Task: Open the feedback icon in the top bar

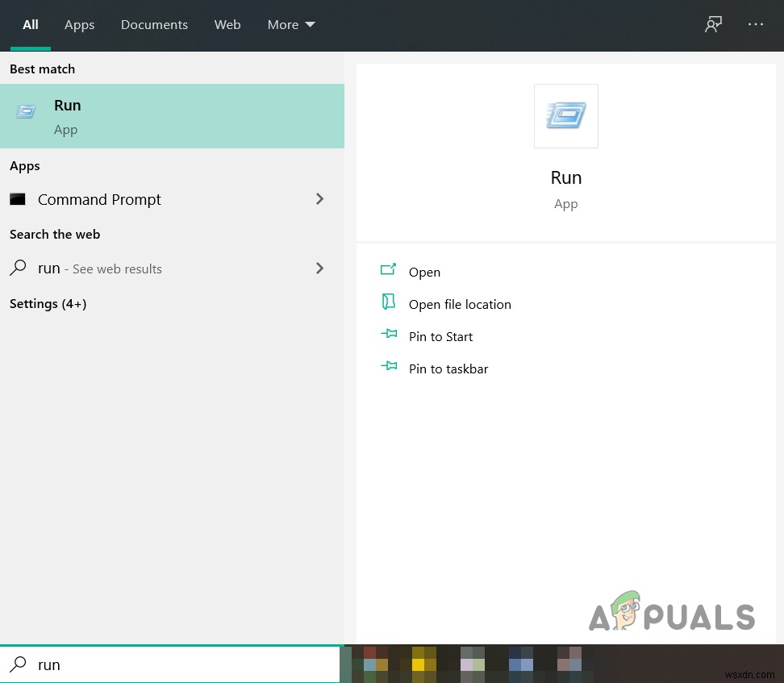Action: (x=713, y=24)
